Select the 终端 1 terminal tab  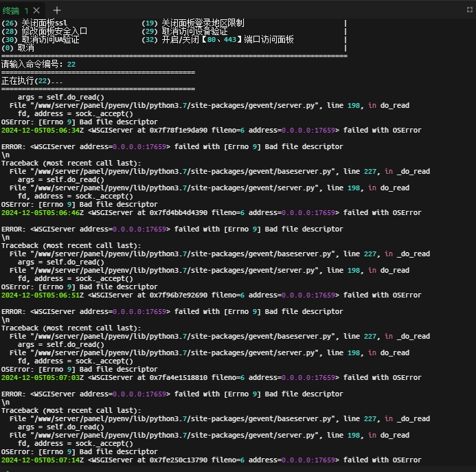click(15, 11)
